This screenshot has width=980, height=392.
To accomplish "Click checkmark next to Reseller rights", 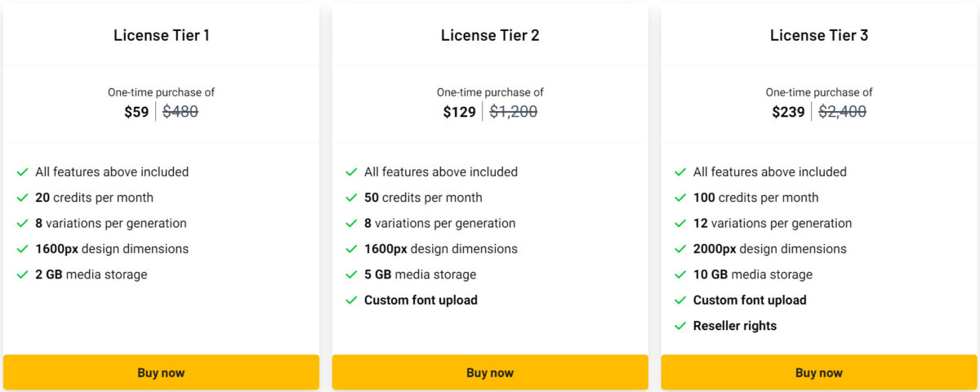I will [681, 326].
